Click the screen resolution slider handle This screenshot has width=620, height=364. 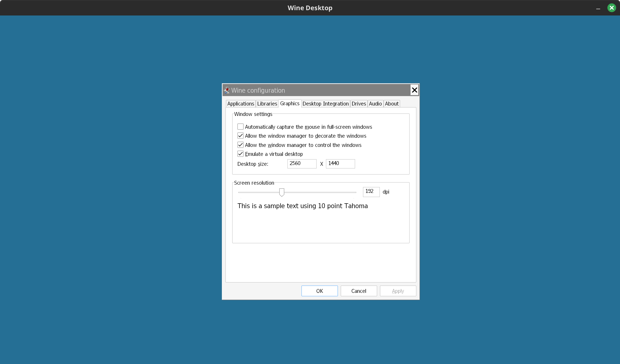(282, 192)
